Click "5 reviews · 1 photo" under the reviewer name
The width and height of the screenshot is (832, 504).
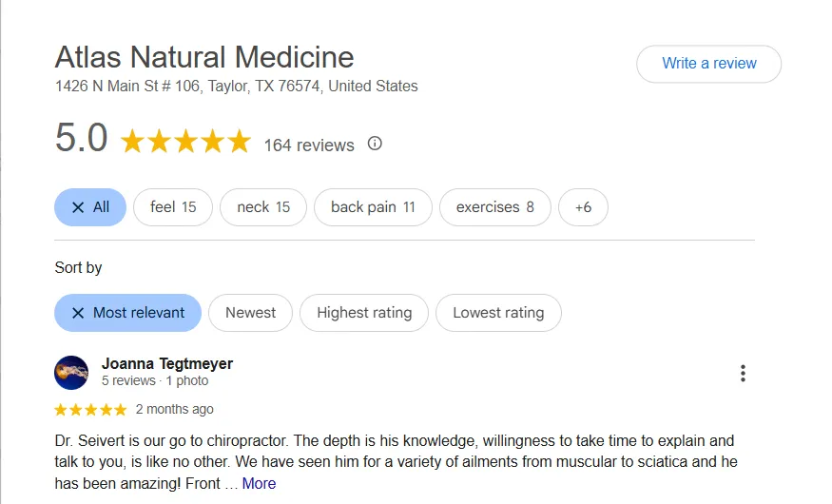[x=155, y=380]
